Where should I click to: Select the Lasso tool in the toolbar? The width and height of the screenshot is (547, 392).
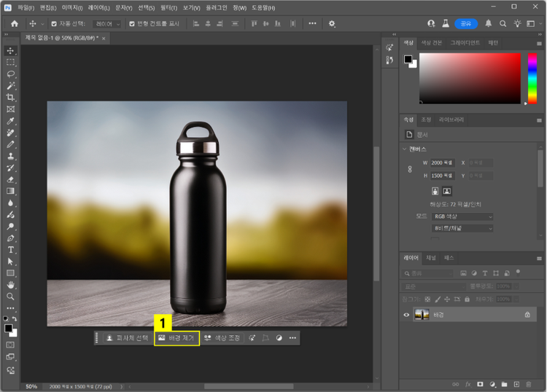pyautogui.click(x=11, y=74)
